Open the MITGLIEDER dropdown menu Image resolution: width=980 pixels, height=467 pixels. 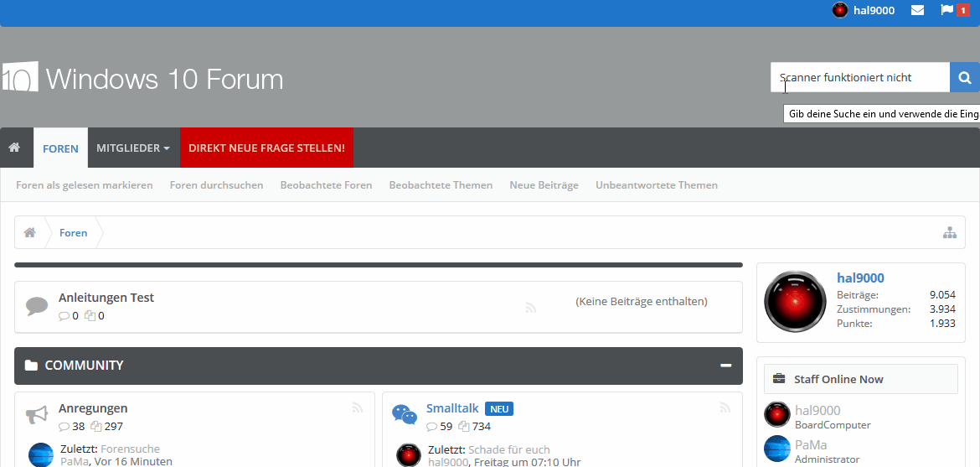[x=132, y=148]
